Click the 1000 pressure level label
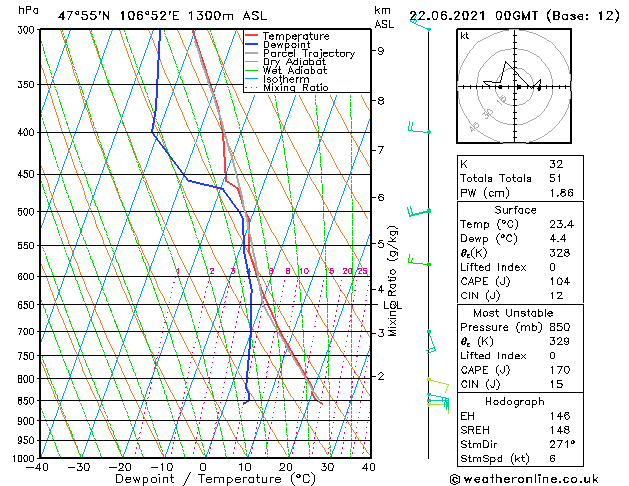The width and height of the screenshot is (629, 486). click(x=26, y=458)
